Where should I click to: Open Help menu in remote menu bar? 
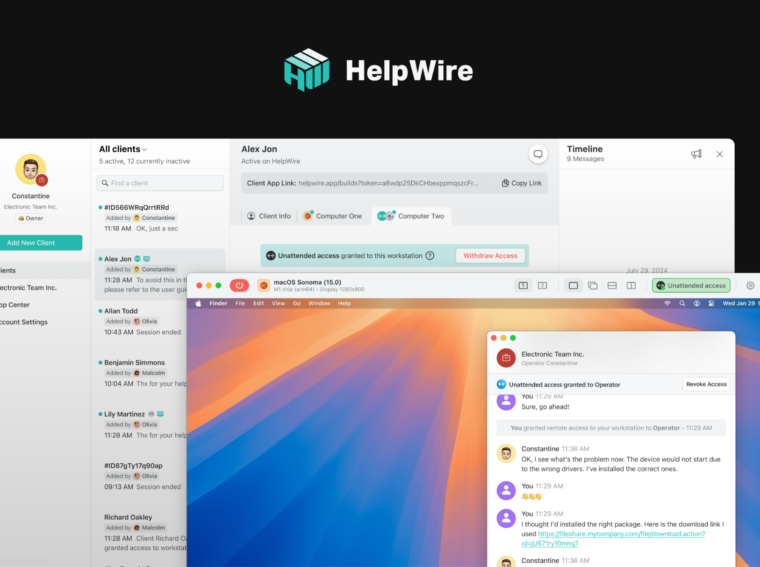(x=344, y=303)
